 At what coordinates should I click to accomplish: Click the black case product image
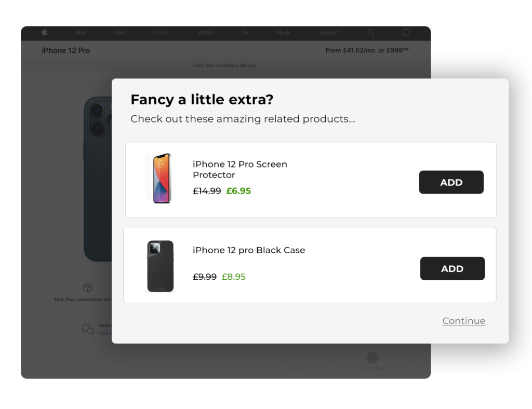(160, 266)
